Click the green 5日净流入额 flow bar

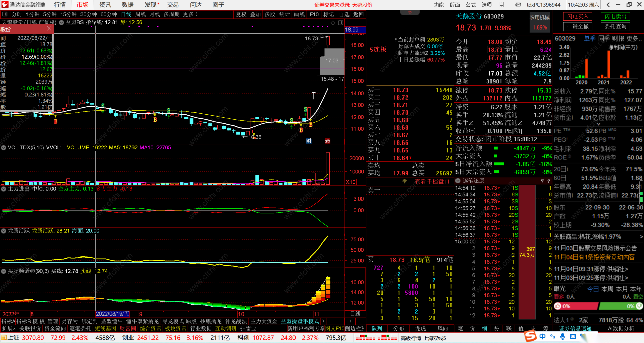pos(499,164)
